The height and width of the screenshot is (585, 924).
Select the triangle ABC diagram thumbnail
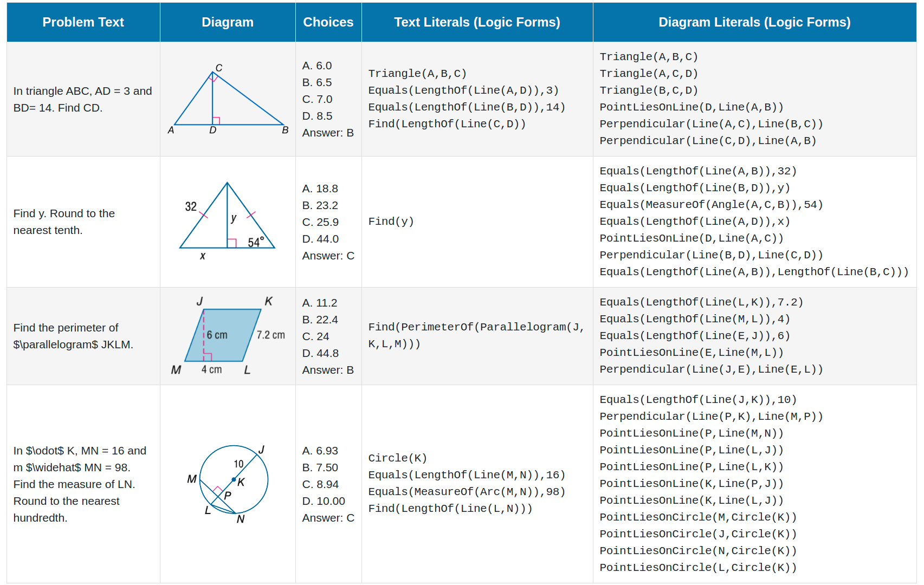pyautogui.click(x=228, y=99)
